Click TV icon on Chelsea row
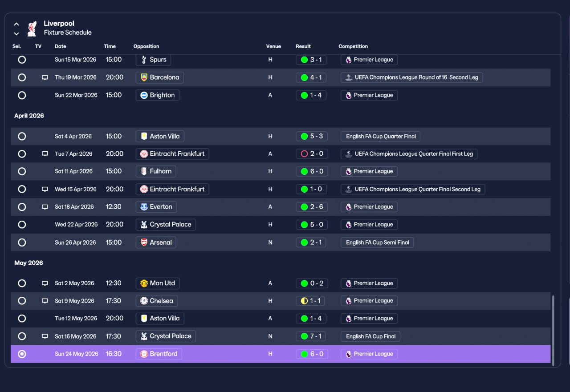Viewport: 570px width, 392px height. (x=45, y=301)
